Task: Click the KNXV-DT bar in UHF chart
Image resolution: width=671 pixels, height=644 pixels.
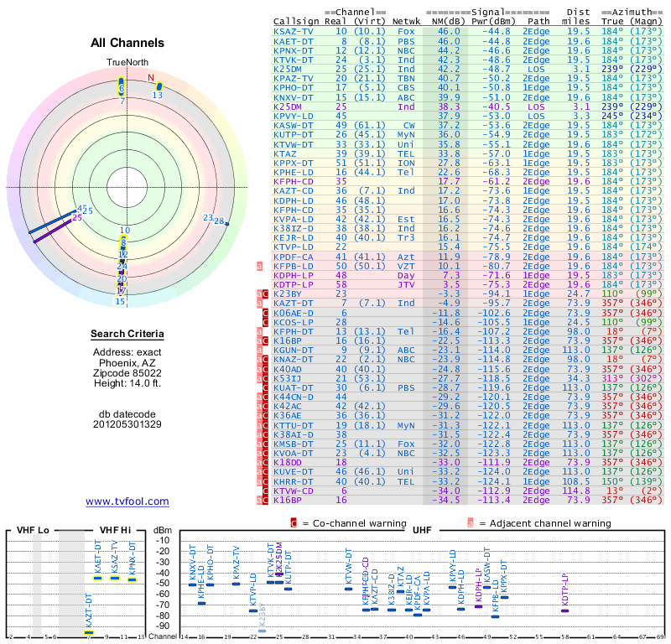Action: pos(193,584)
